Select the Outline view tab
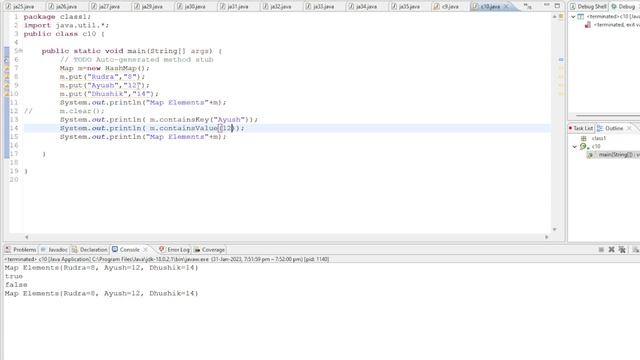Screen dimensions: 640x360 point(610,128)
